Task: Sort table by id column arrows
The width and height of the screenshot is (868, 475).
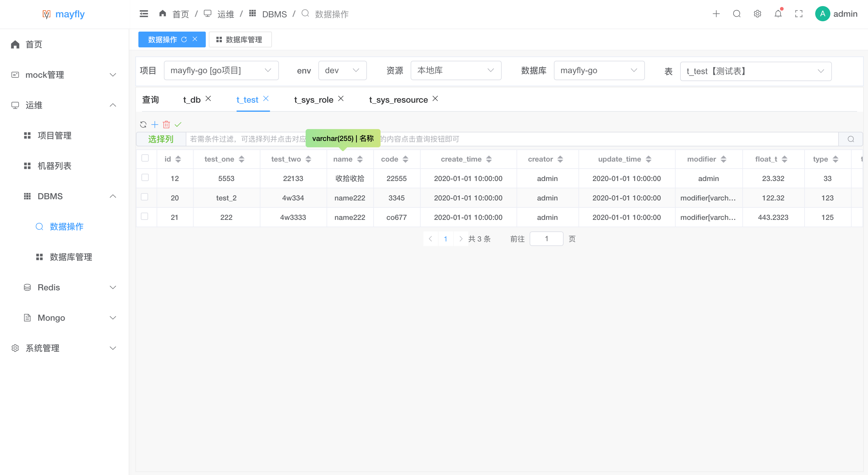Action: [178, 159]
